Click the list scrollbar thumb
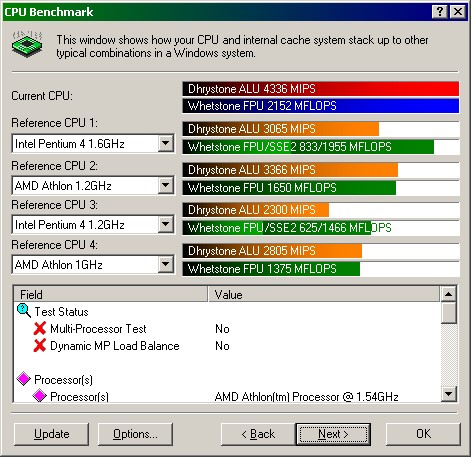This screenshot has height=457, width=471. tap(448, 313)
